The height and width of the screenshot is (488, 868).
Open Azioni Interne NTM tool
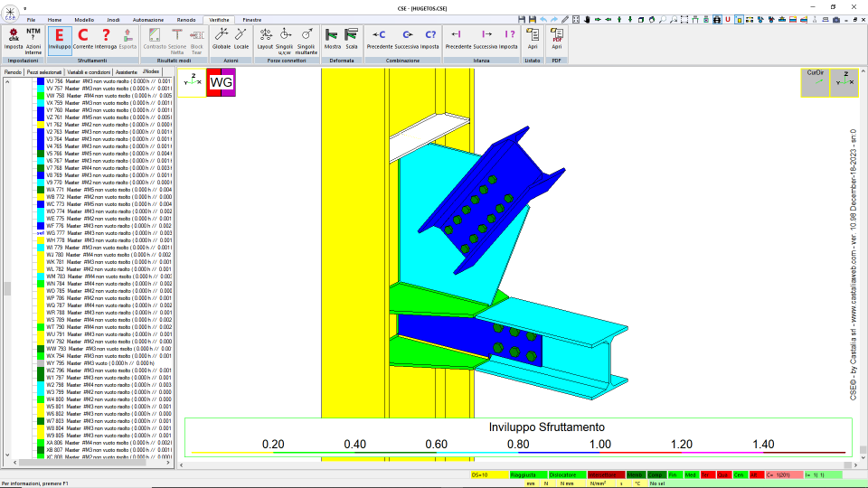click(33, 41)
